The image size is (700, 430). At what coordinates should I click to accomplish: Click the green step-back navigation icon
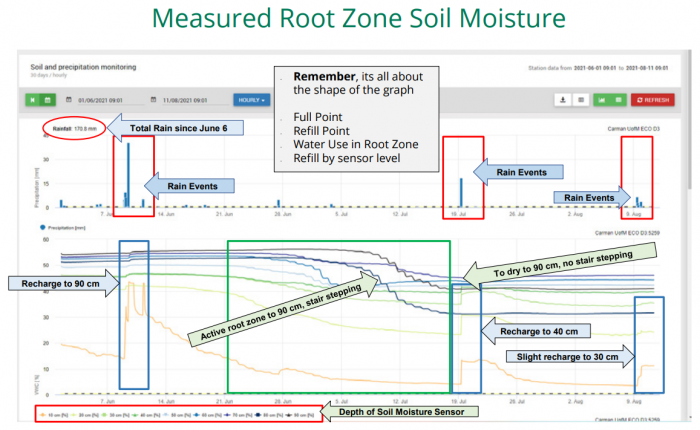click(32, 100)
